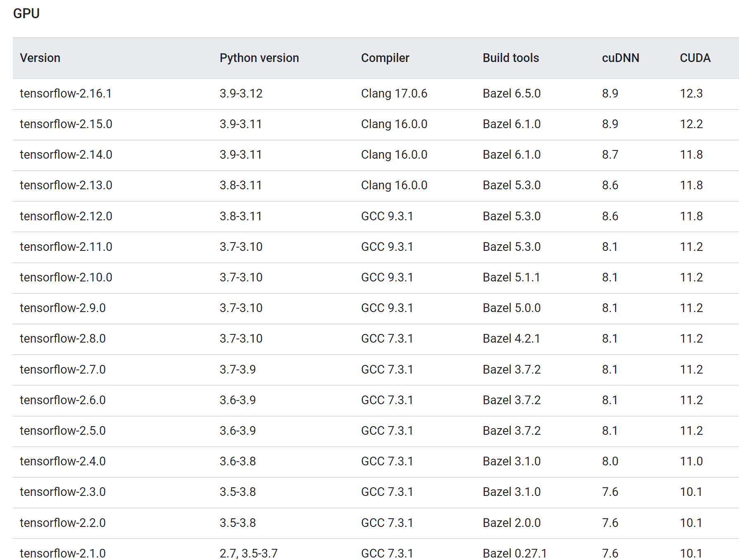The width and height of the screenshot is (739, 560).
Task: Click the Python 3.6-3.8 cell
Action: [x=238, y=461]
